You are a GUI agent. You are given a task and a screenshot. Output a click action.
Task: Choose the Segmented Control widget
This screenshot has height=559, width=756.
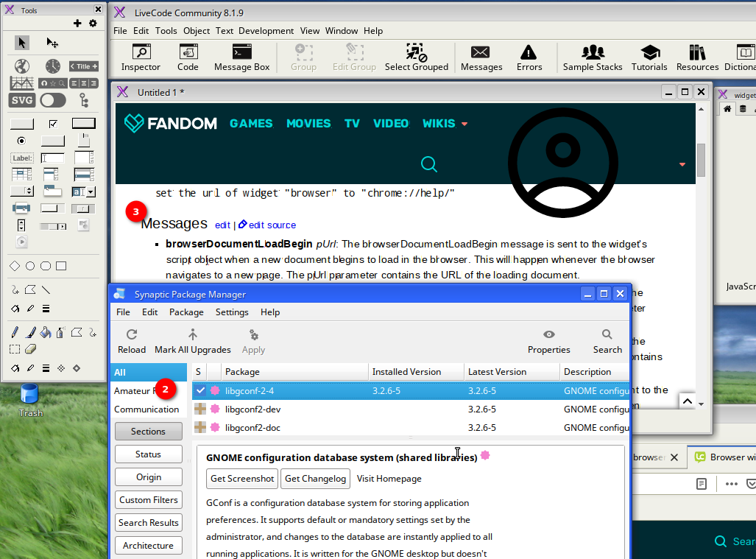pyautogui.click(x=84, y=83)
